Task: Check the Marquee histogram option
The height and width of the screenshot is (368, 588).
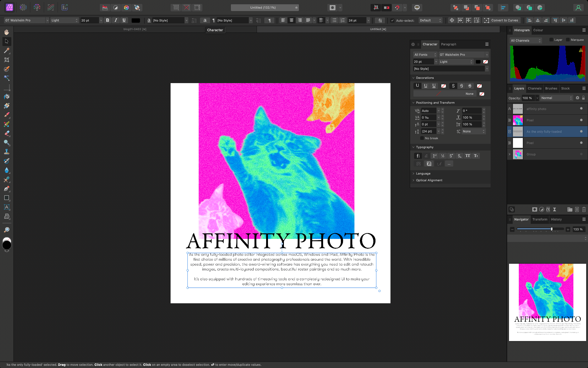Action: (568, 40)
